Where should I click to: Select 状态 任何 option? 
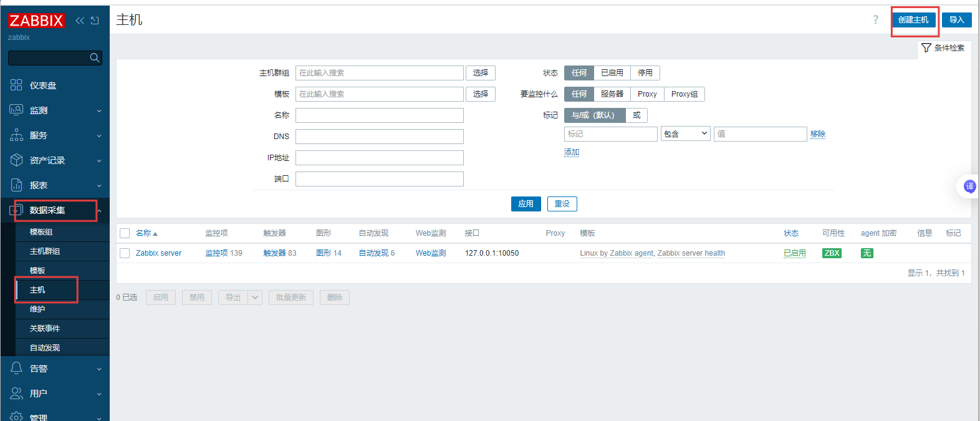[x=579, y=73]
